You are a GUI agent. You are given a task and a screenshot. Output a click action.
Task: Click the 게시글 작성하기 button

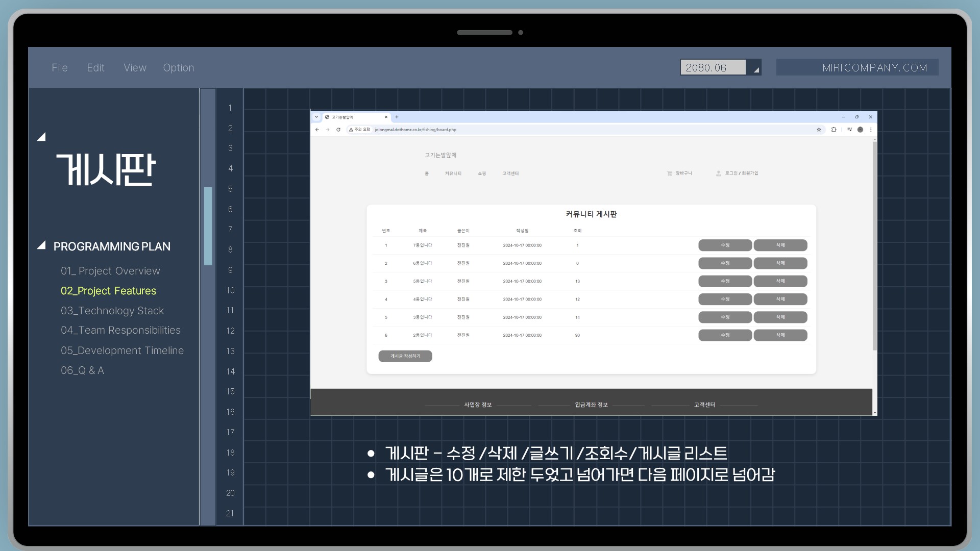[x=405, y=356]
